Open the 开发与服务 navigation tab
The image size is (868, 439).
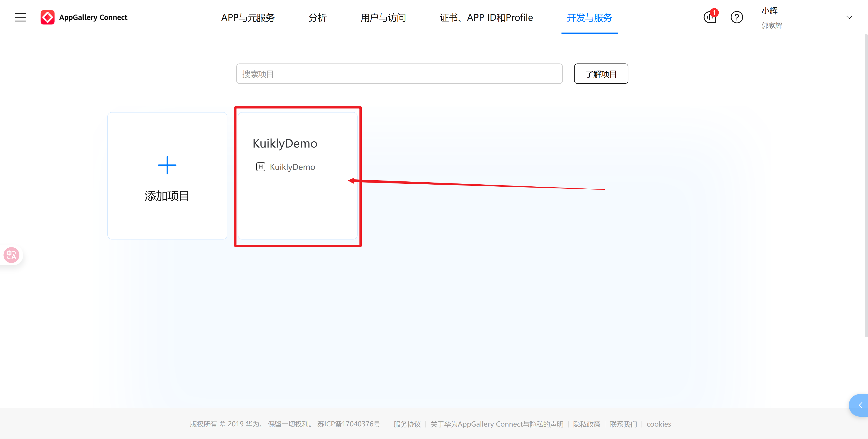589,18
